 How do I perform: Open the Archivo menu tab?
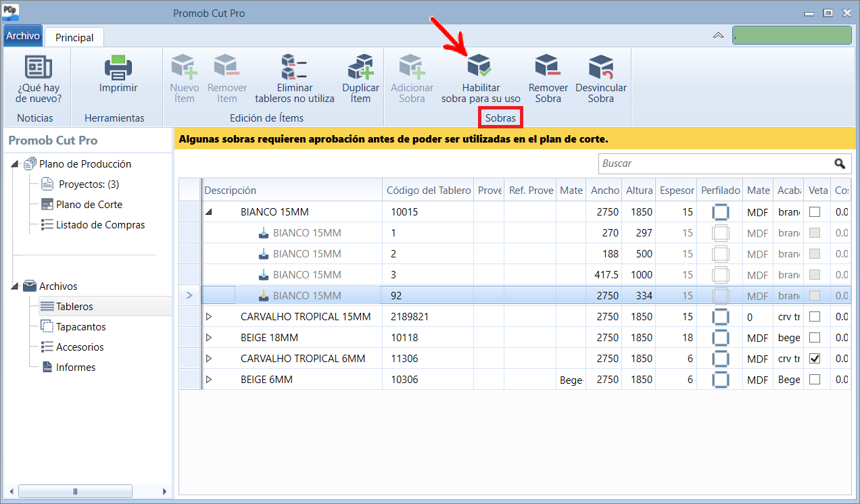point(23,36)
